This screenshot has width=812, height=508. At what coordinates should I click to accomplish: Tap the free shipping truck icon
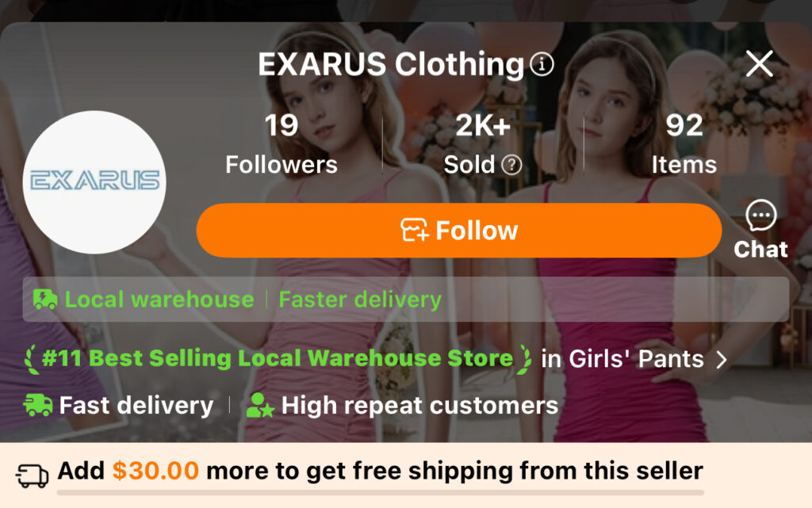(32, 475)
